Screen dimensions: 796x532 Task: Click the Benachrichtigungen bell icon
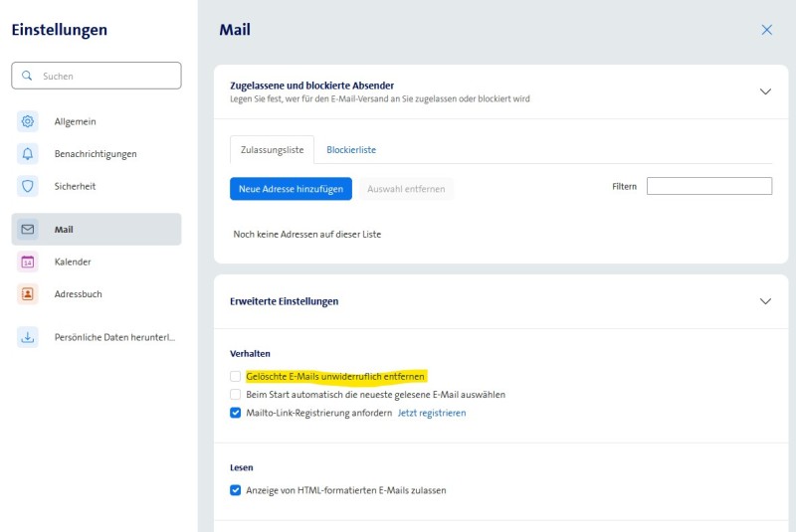click(x=28, y=154)
